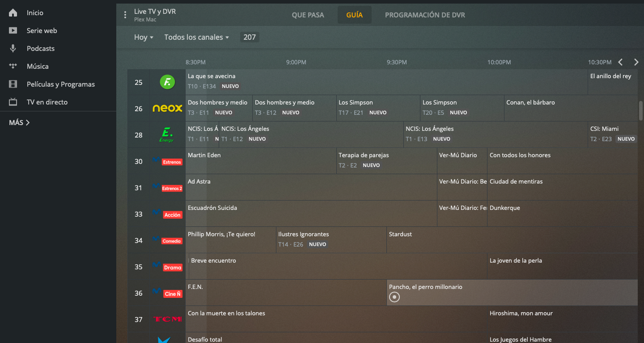The height and width of the screenshot is (343, 644).
Task: Open TV en directo television icon
Action: coord(13,102)
